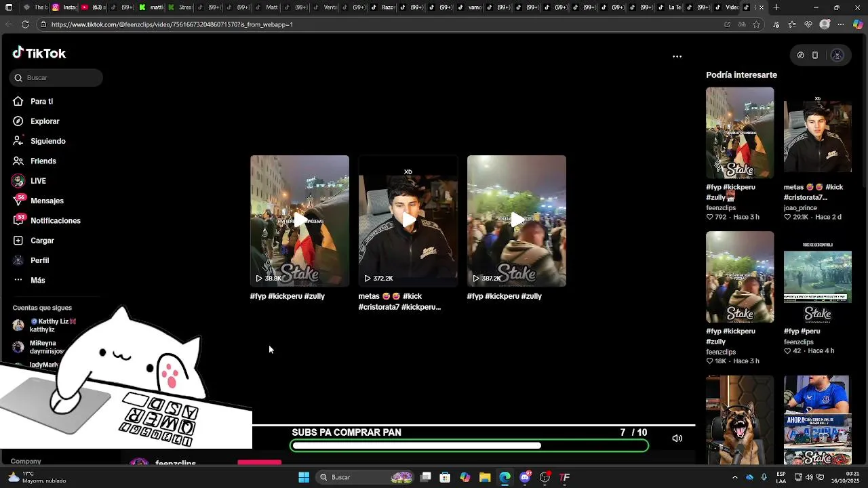This screenshot has height=488, width=868.
Task: Open a new browser tab with plus button
Action: point(776,7)
